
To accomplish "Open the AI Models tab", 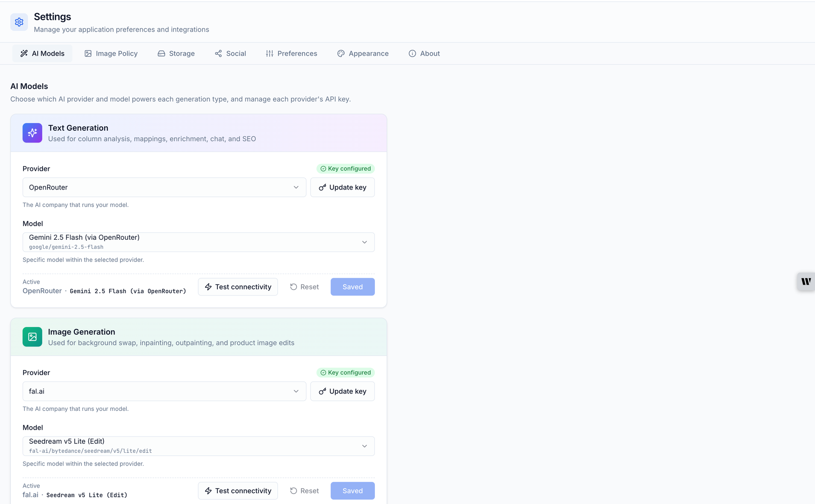I will (x=42, y=53).
